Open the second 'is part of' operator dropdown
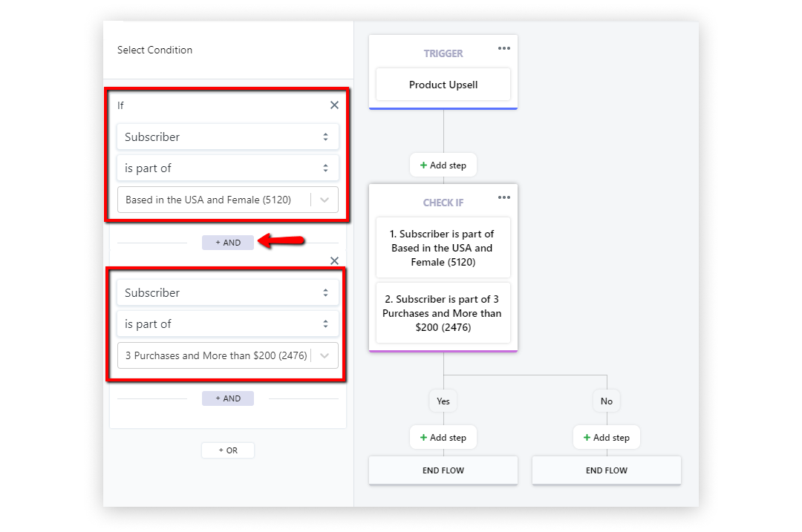 tap(227, 324)
